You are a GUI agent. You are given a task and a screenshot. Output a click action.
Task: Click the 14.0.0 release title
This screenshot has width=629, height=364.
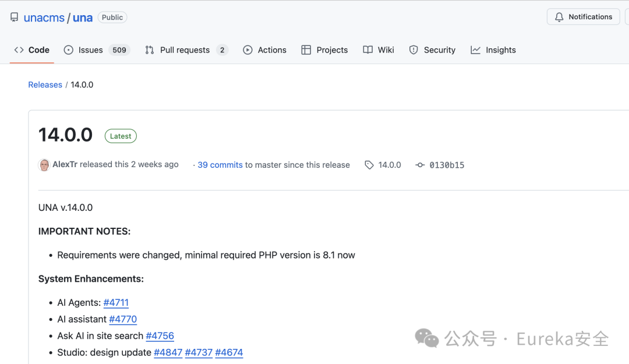[65, 135]
